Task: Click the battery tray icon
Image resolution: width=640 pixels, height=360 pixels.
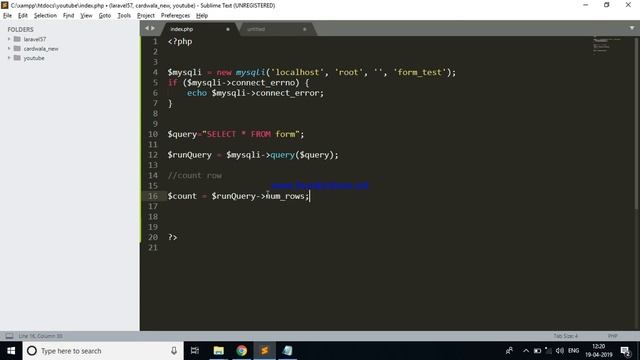Action: coord(538,351)
